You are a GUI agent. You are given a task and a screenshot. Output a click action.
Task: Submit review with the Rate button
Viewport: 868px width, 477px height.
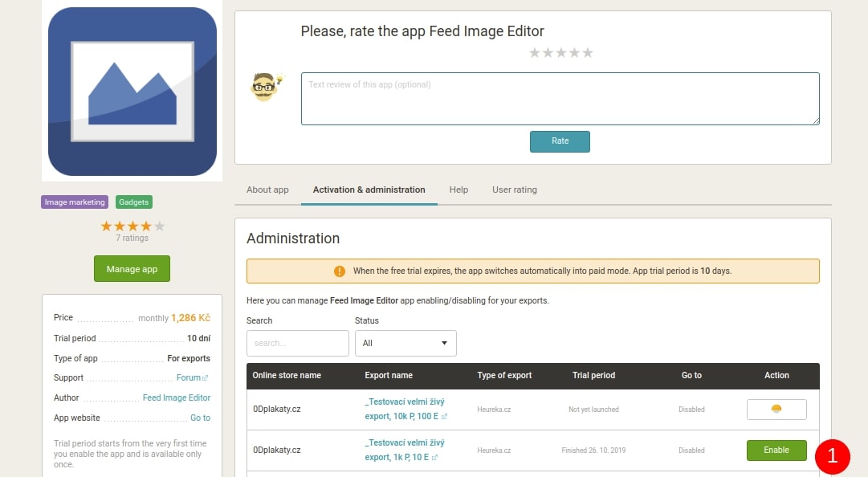pos(560,141)
